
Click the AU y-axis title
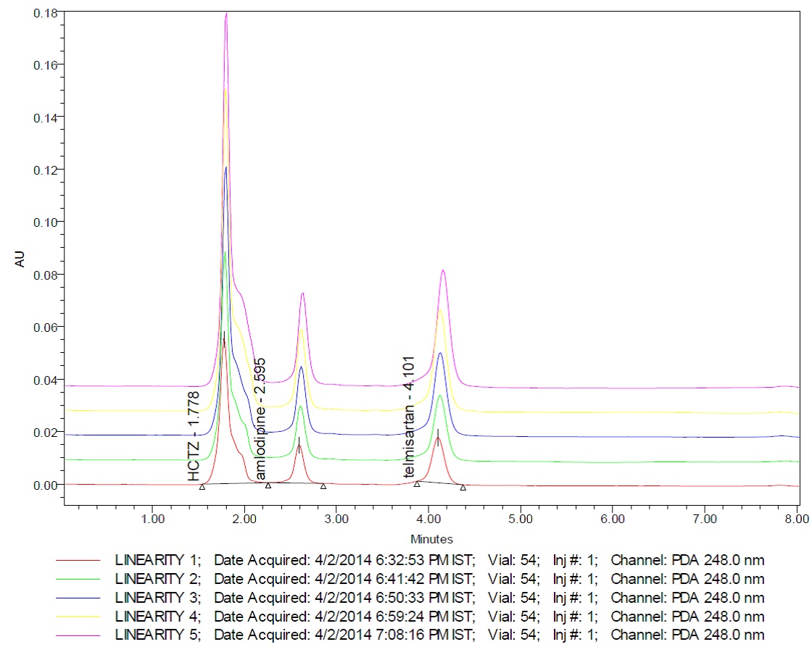20,259
